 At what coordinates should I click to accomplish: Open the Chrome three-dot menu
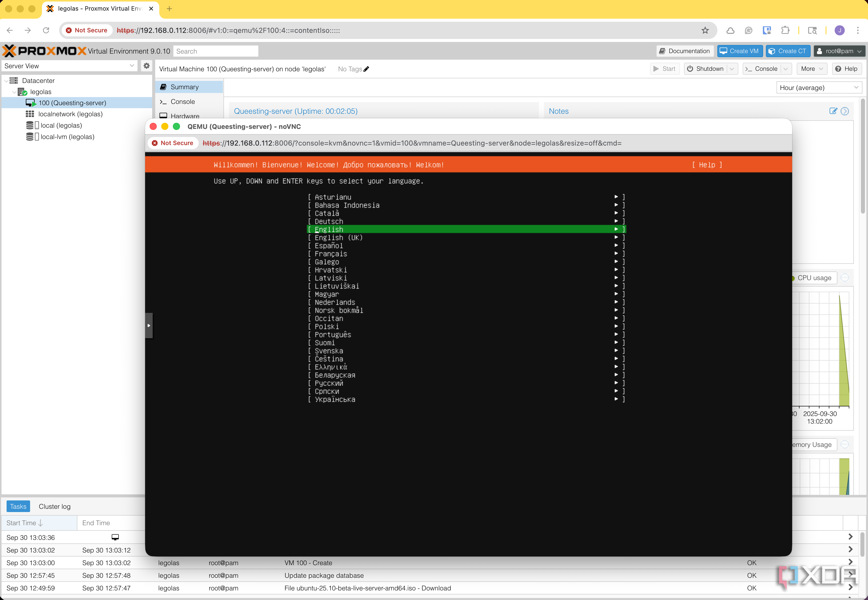tap(857, 30)
